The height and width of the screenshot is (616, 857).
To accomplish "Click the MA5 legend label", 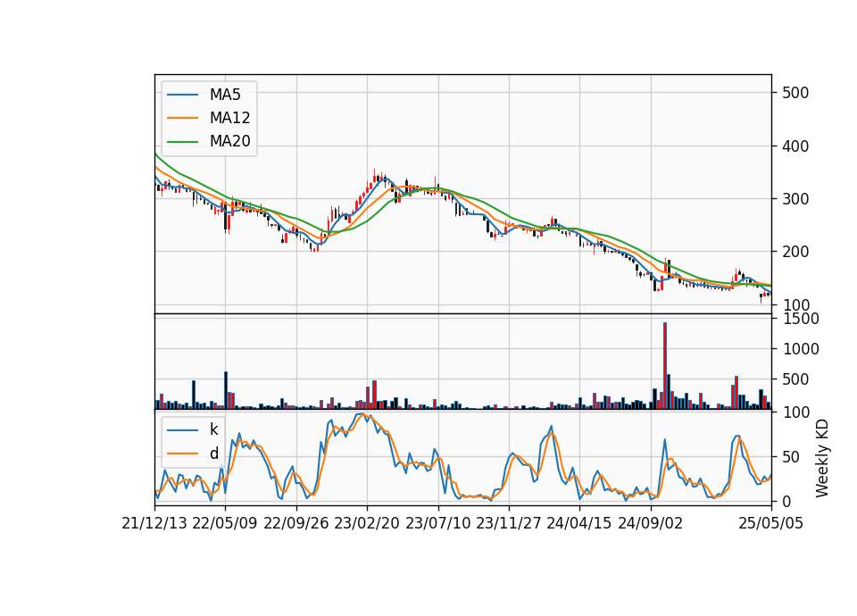I will click(x=225, y=95).
